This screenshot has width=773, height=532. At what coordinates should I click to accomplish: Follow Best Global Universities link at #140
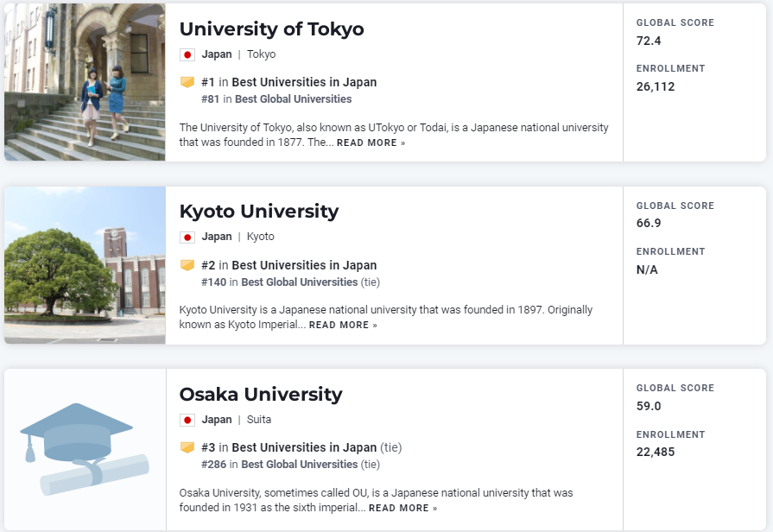pyautogui.click(x=299, y=282)
